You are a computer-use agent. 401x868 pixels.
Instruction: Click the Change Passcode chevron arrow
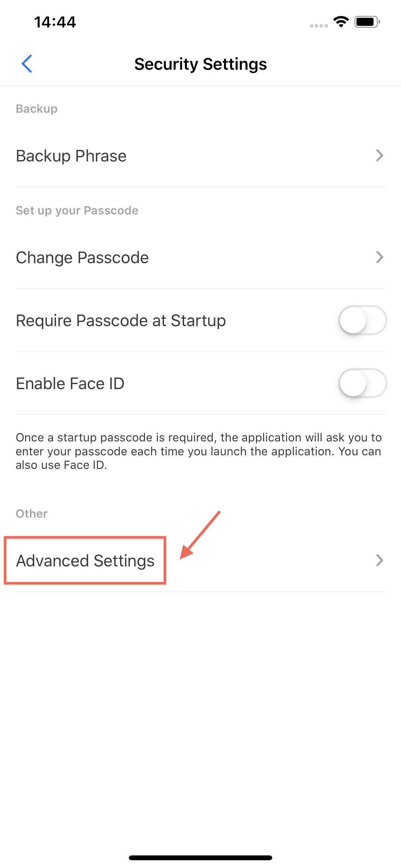pos(379,257)
